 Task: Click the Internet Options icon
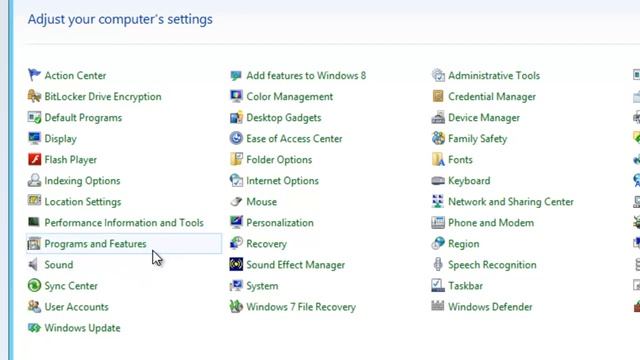click(236, 180)
